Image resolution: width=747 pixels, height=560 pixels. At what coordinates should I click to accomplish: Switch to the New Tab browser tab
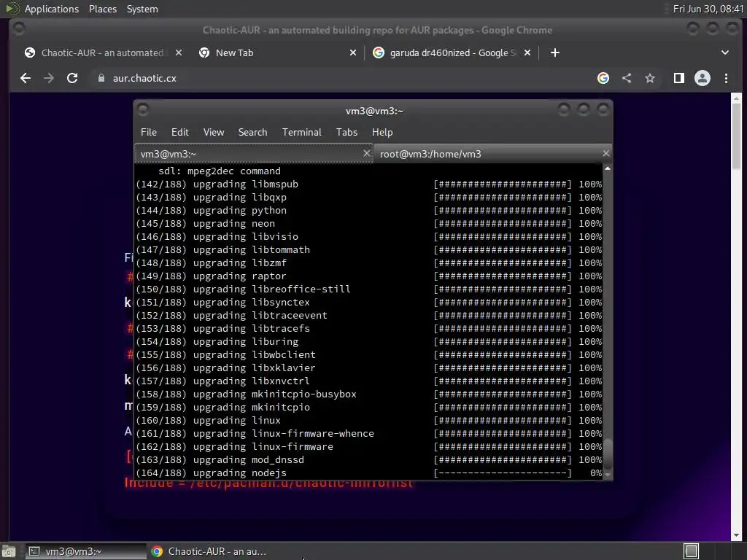tap(279, 52)
